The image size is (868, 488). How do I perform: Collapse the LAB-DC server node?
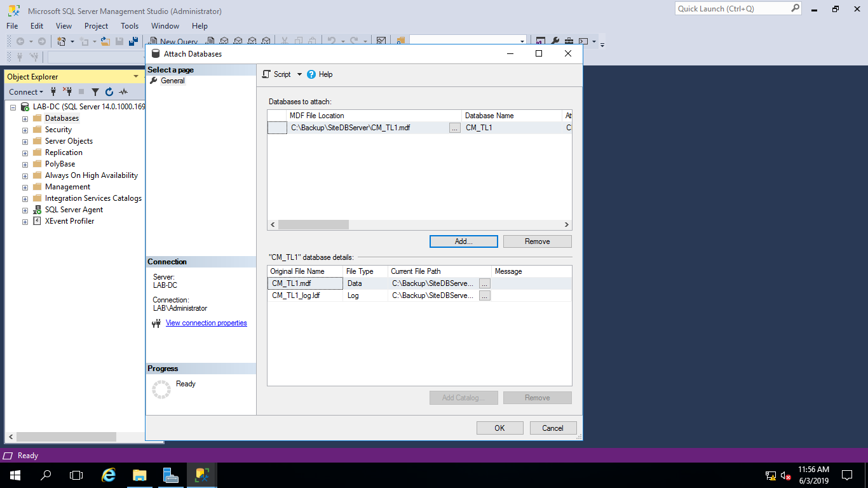pos(13,107)
